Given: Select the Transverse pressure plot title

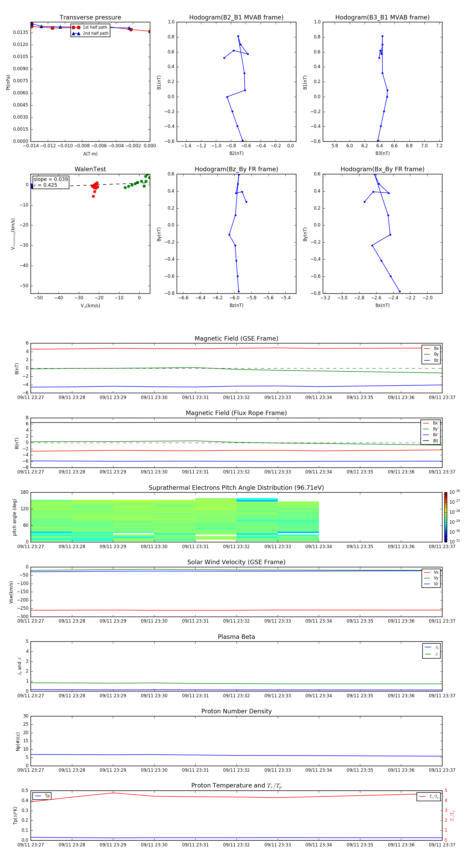Looking at the screenshot, I should (90, 18).
